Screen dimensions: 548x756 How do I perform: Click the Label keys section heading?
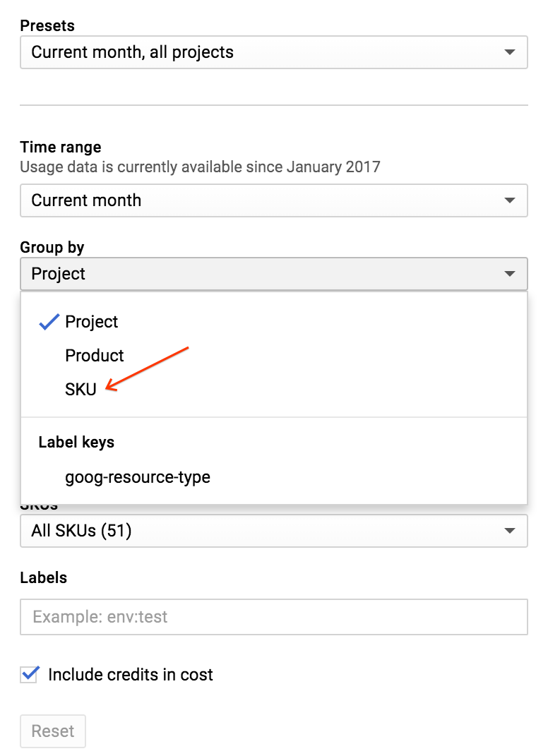tap(76, 443)
